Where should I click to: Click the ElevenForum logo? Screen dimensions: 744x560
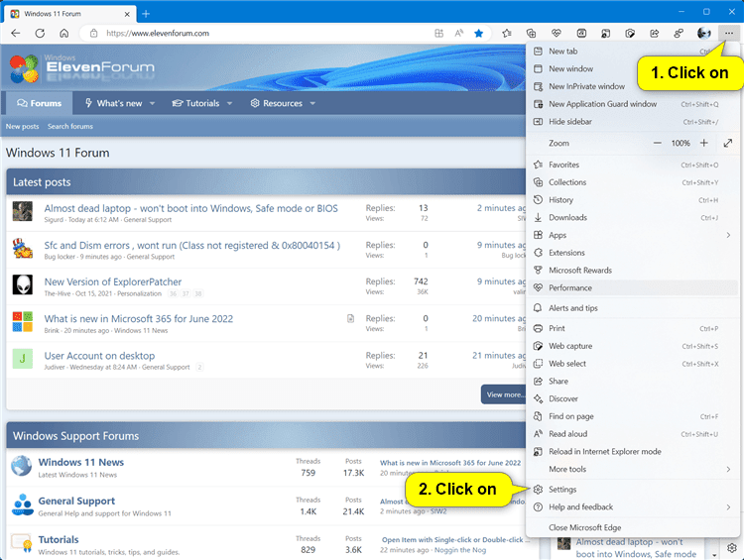(x=82, y=67)
